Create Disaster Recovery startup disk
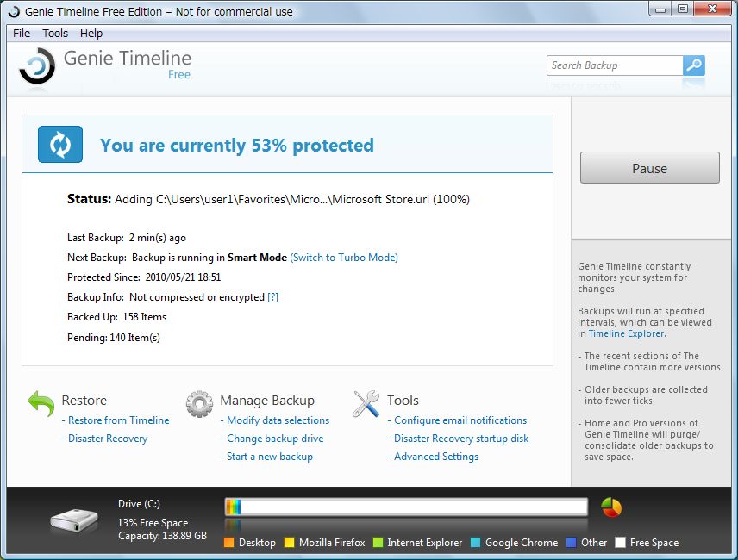738x560 pixels. [x=461, y=439]
